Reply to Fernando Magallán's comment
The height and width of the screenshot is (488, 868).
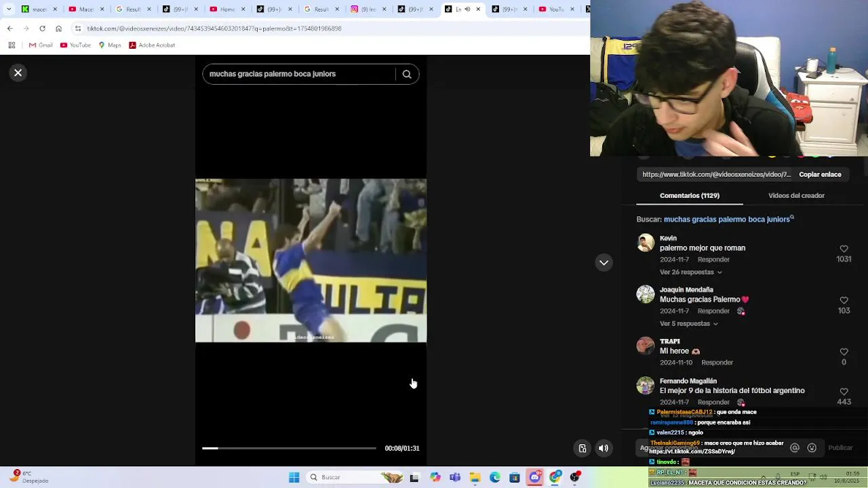coord(713,402)
